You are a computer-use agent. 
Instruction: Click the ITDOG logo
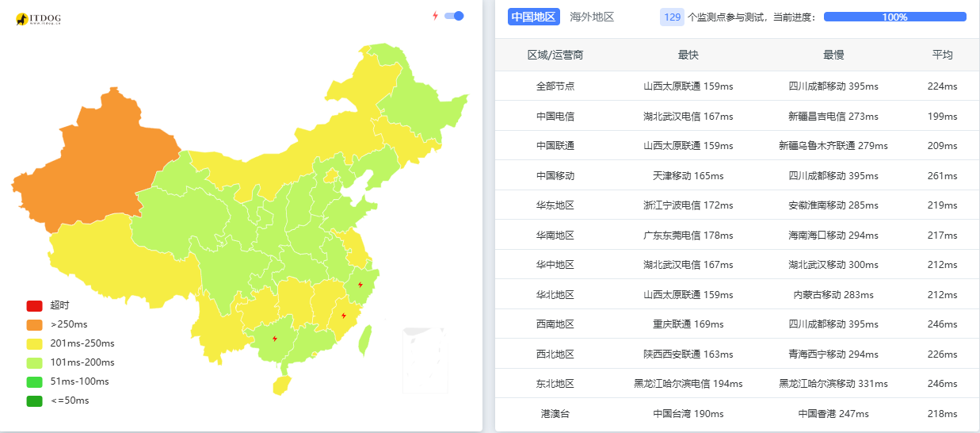coord(37,18)
